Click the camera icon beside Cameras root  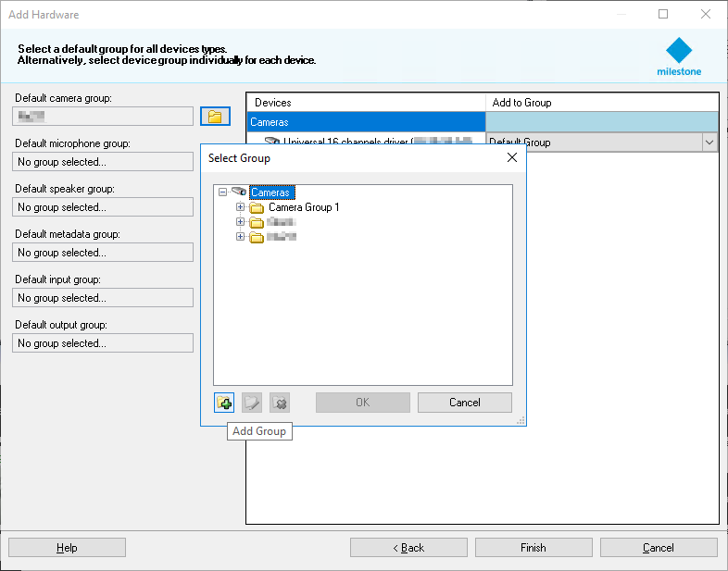(x=239, y=192)
